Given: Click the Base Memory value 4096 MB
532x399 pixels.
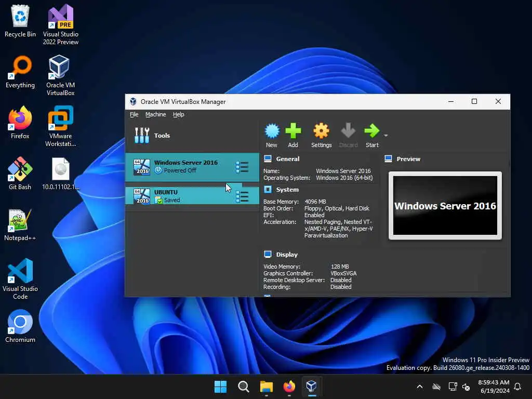Looking at the screenshot, I should click(315, 202).
